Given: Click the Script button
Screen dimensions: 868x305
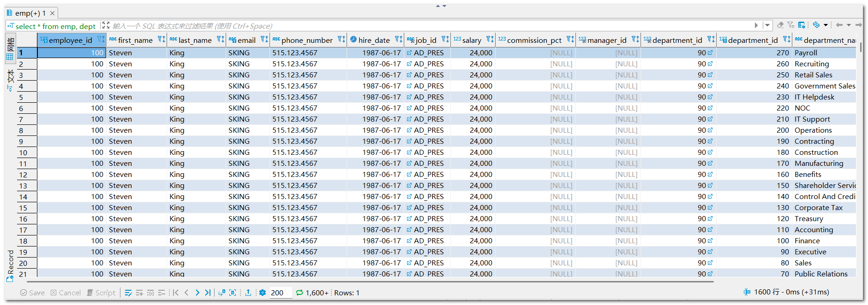Looking at the screenshot, I should click(x=101, y=293).
